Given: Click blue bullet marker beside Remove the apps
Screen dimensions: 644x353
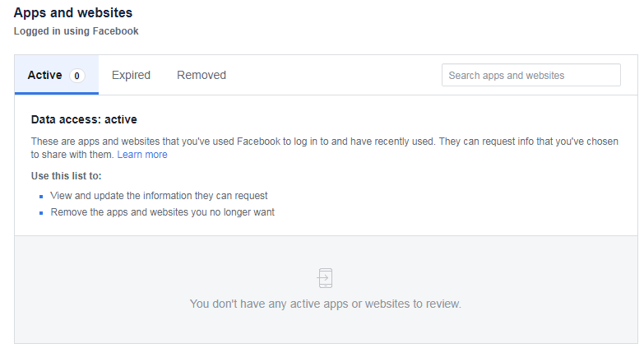Looking at the screenshot, I should coord(41,213).
